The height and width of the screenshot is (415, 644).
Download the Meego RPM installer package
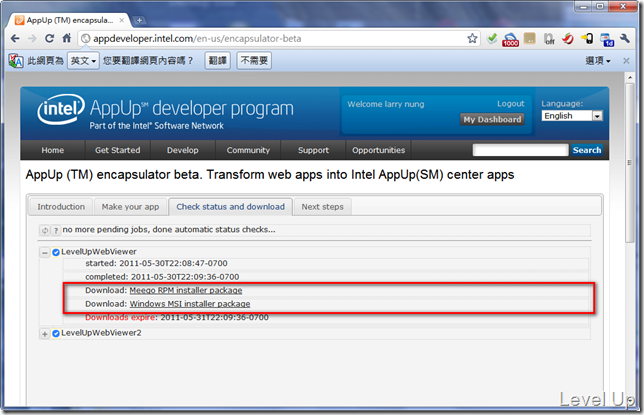coord(186,290)
